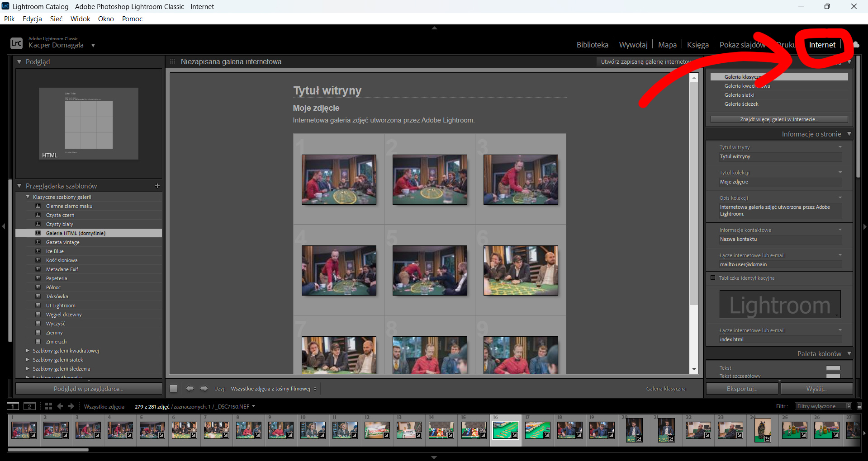Go back using filmstrip bar left arrow
Viewport: 868px width, 461px height.
(x=60, y=406)
